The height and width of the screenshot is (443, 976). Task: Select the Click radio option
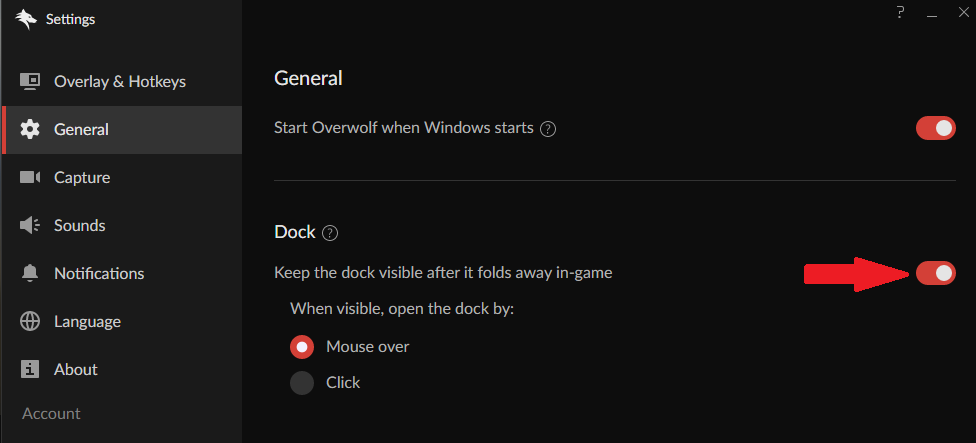point(302,383)
